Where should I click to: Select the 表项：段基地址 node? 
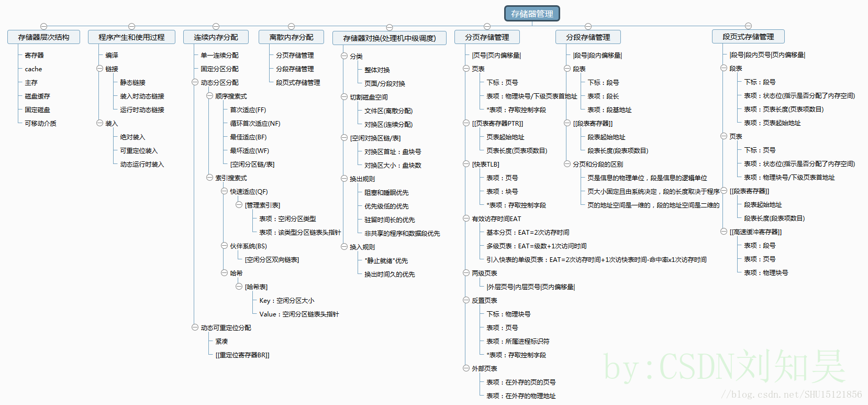609,110
